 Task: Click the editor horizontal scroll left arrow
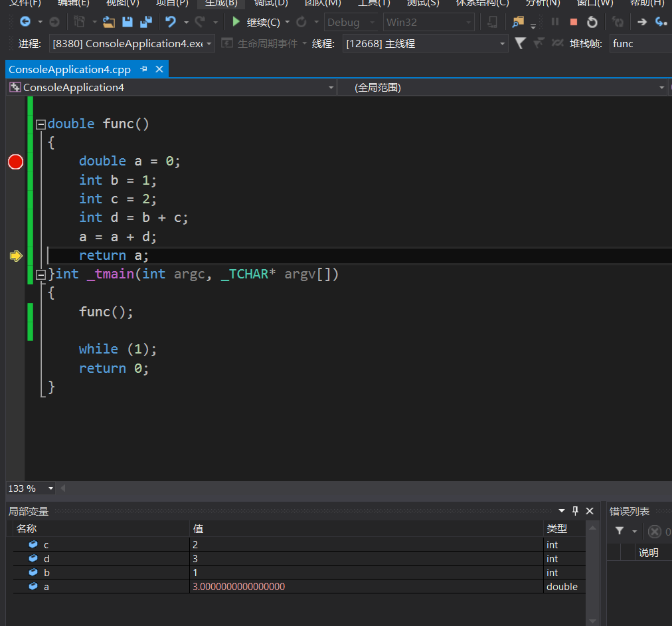63,488
